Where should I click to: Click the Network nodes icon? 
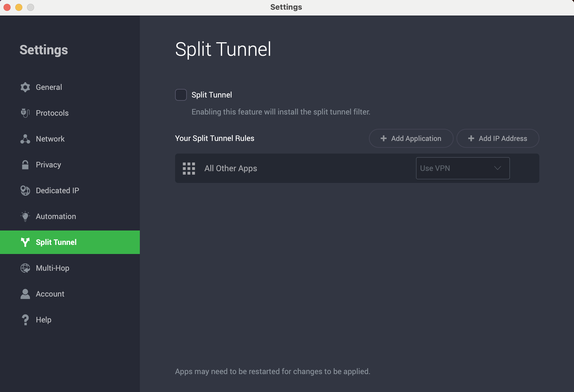[x=25, y=139]
